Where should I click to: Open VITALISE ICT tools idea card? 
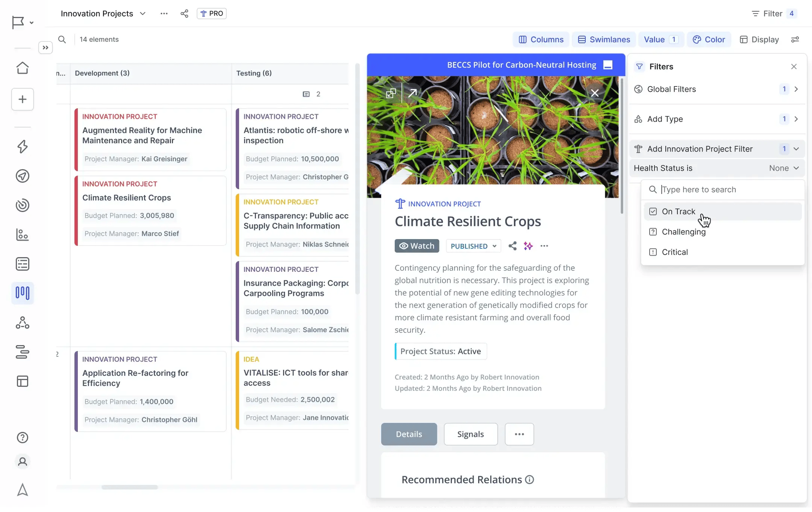292,390
